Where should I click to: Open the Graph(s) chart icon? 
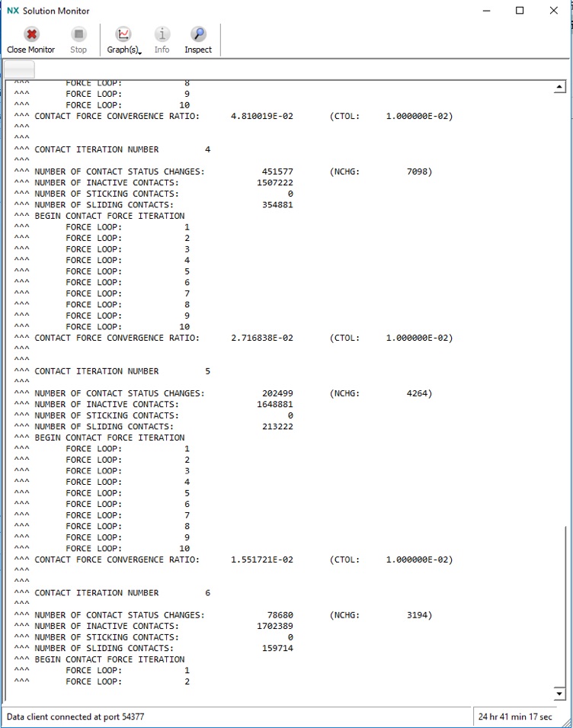click(123, 34)
